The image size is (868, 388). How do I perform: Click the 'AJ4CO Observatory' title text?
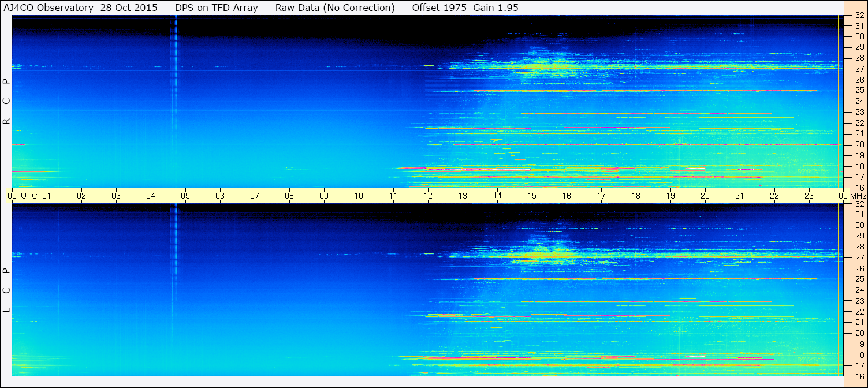(49, 8)
